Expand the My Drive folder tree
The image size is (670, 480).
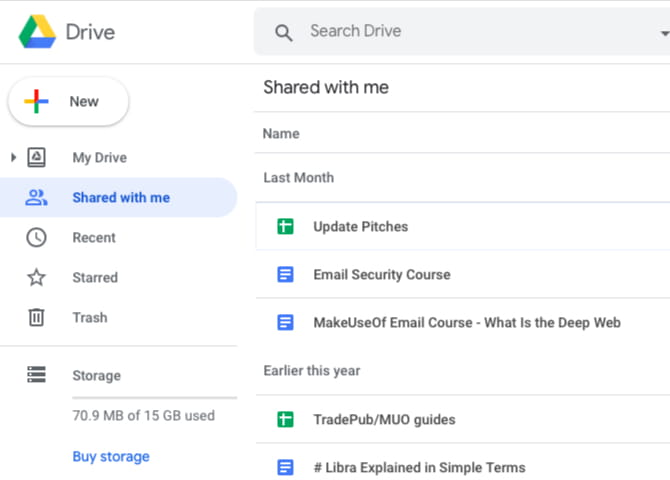(x=13, y=158)
